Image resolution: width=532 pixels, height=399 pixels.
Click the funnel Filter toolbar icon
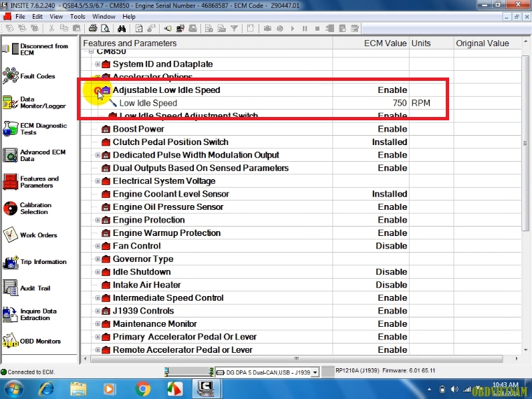[x=234, y=29]
